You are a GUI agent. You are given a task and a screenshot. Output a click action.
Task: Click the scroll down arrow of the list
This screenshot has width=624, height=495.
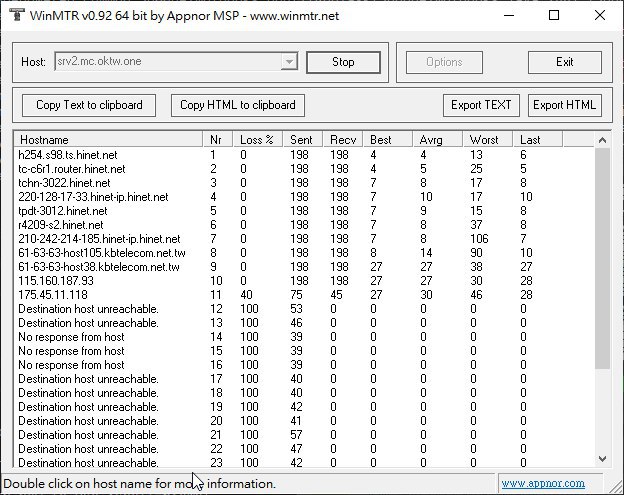tap(602, 459)
